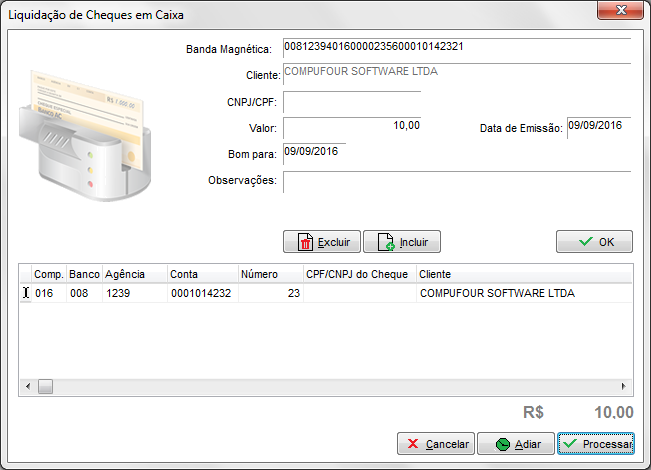Click the Data de Emissão field
This screenshot has height=470, width=651.
(x=598, y=127)
